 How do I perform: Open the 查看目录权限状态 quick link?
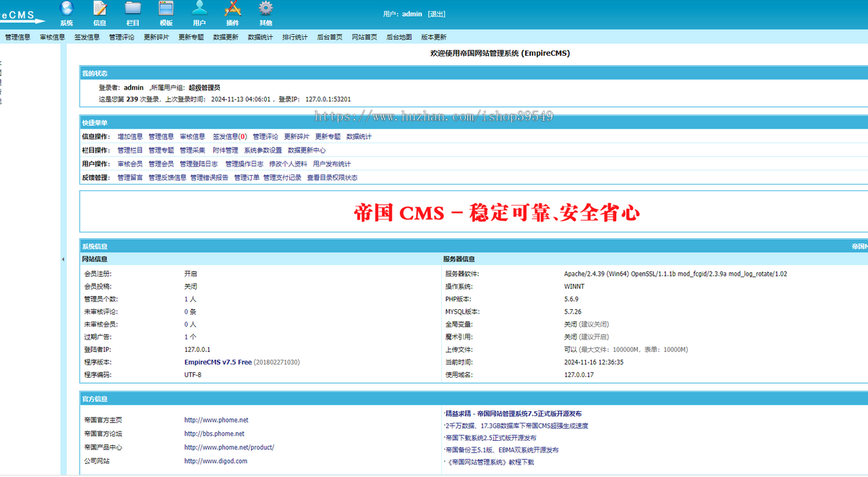tap(332, 177)
